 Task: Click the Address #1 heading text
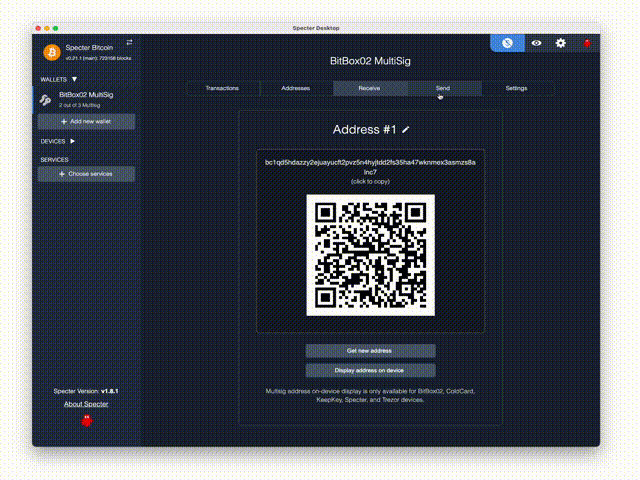[364, 130]
